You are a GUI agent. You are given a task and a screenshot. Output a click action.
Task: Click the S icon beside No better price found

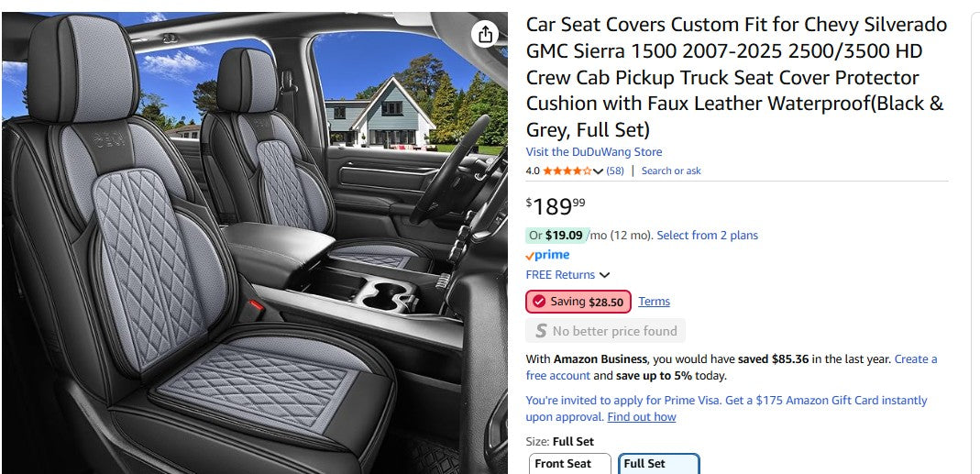[541, 331]
